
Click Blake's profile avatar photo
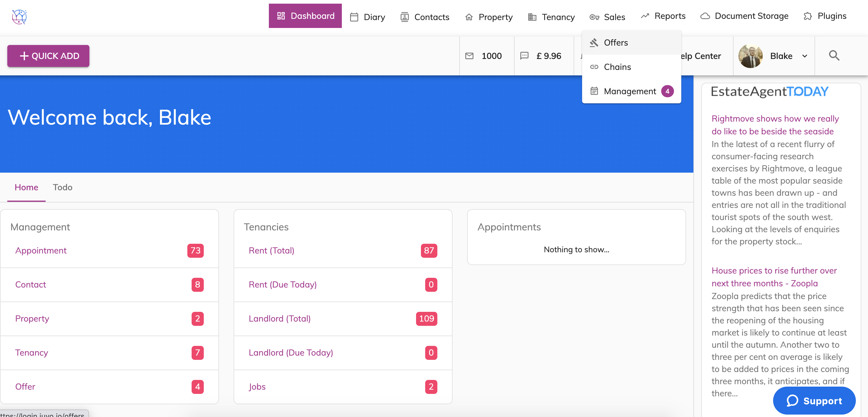[x=750, y=56]
